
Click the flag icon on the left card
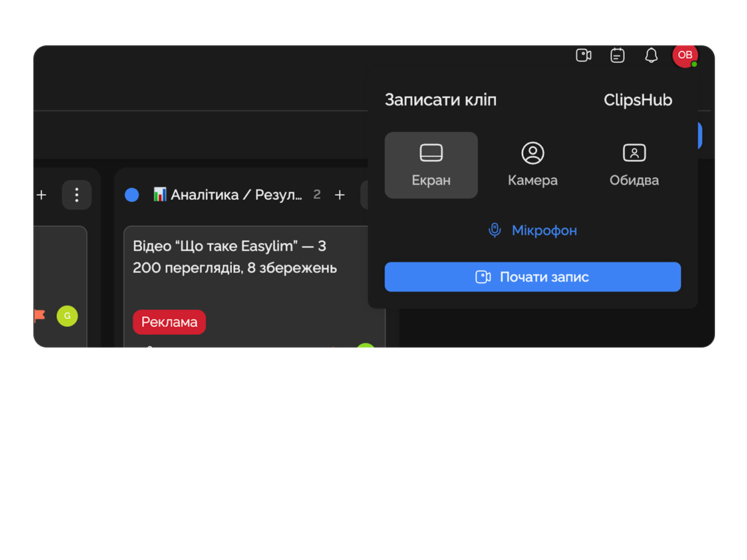point(38,316)
